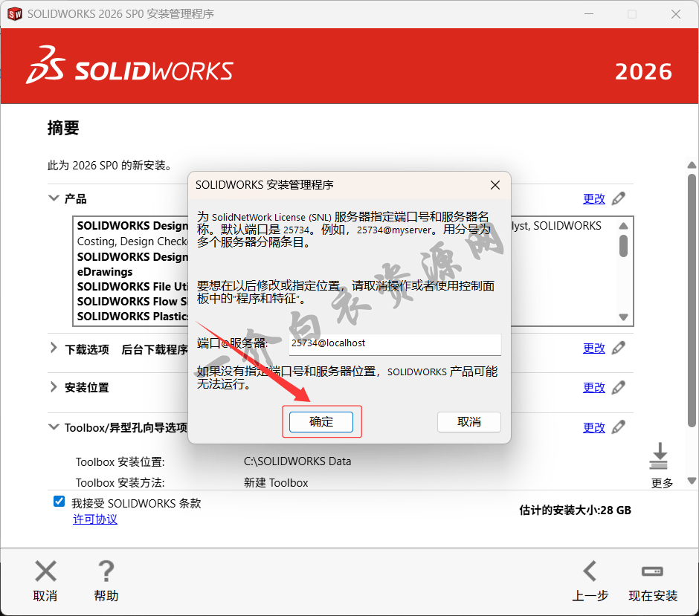Collapse the Toolbox/异型孔向导选项 section

(54, 427)
